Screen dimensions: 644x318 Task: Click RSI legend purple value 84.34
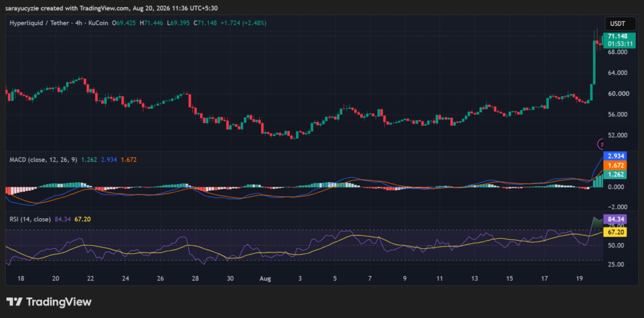tap(62, 219)
